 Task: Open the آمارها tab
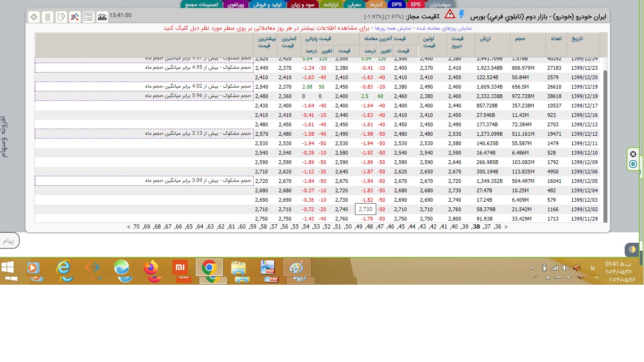click(x=377, y=4)
